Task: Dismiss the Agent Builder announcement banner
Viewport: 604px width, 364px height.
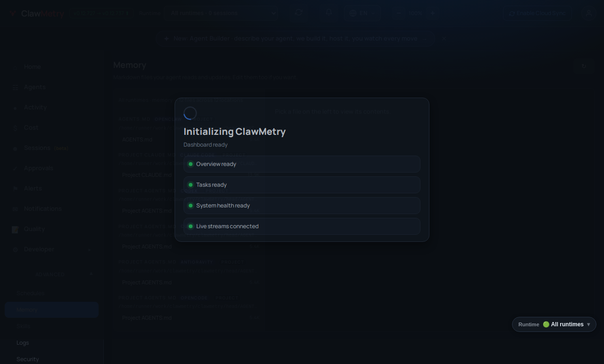Action: click(x=444, y=39)
